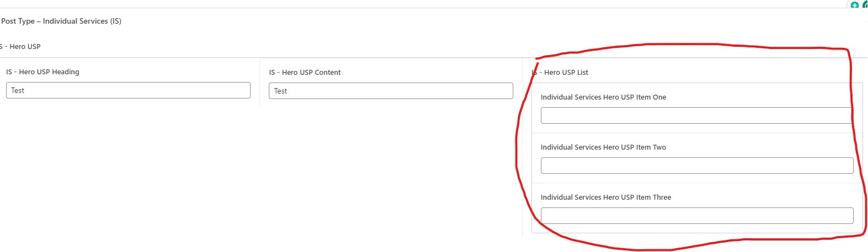Focus the IS - Hero USP Content input
This screenshot has width=868, height=252.
pos(390,91)
